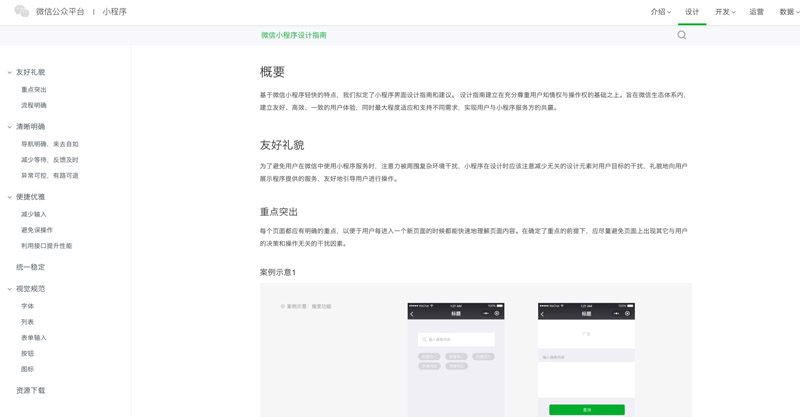This screenshot has height=417, width=800.
Task: Click the 重点突出 content heading
Action: click(x=279, y=212)
